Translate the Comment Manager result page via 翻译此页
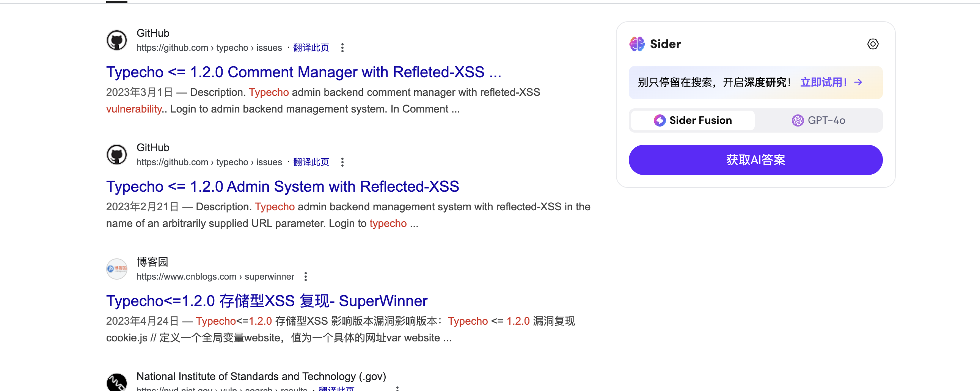 pyautogui.click(x=311, y=48)
